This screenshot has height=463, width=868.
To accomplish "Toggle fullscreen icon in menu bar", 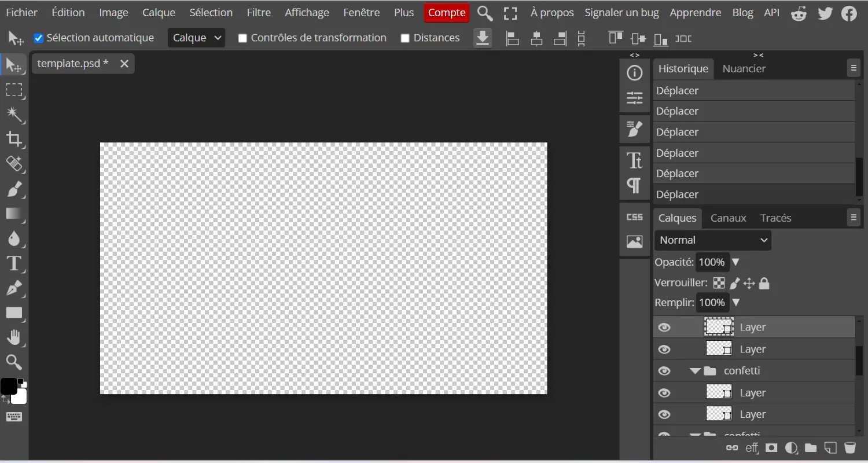I will pyautogui.click(x=510, y=13).
